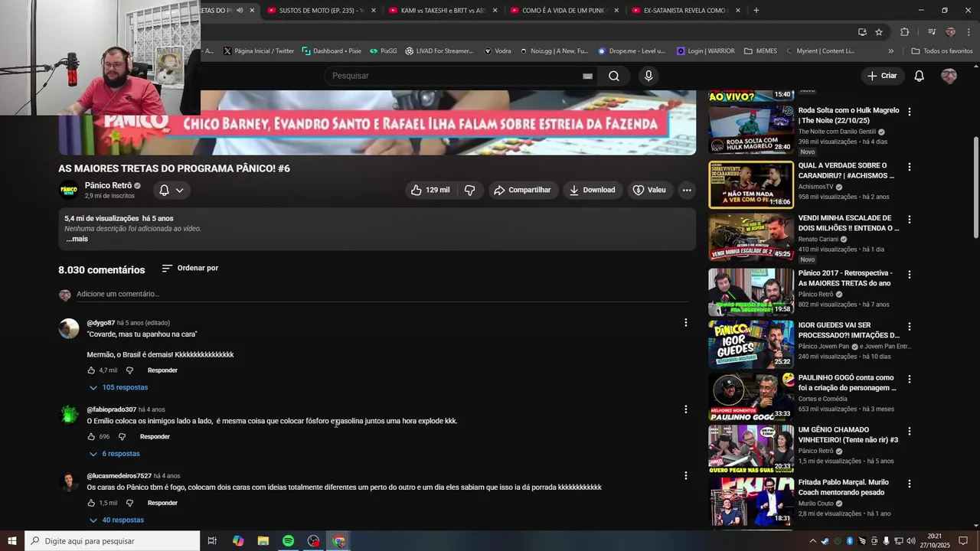This screenshot has width=980, height=551.
Task: Open options menu for dygo87's comment
Action: pos(685,323)
